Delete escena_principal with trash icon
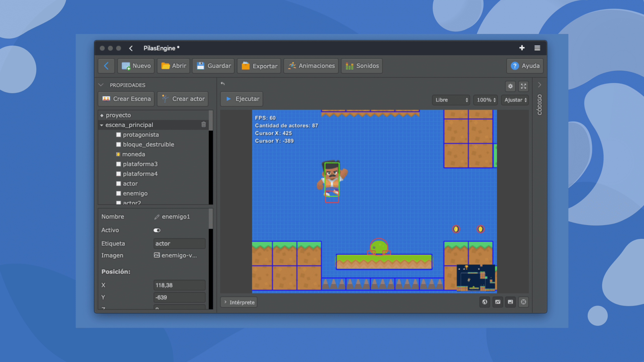This screenshot has height=362, width=644. (x=204, y=124)
